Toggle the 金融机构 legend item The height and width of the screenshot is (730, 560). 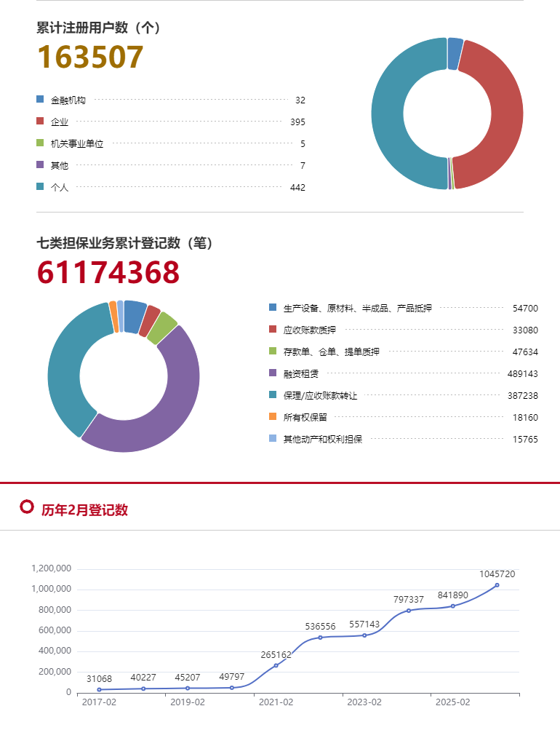[68, 100]
